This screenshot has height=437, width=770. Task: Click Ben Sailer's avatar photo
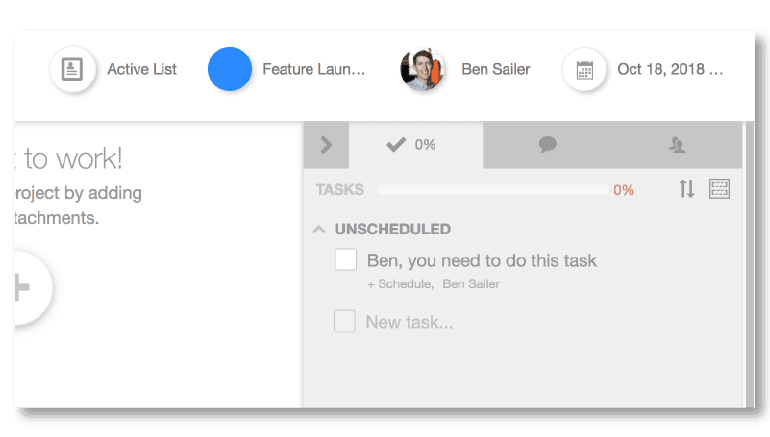[x=422, y=69]
